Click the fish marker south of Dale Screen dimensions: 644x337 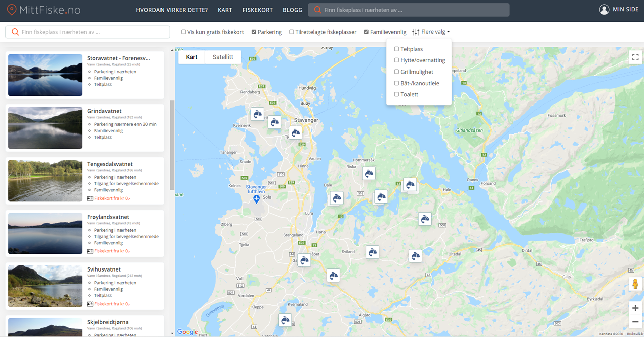[x=337, y=198]
